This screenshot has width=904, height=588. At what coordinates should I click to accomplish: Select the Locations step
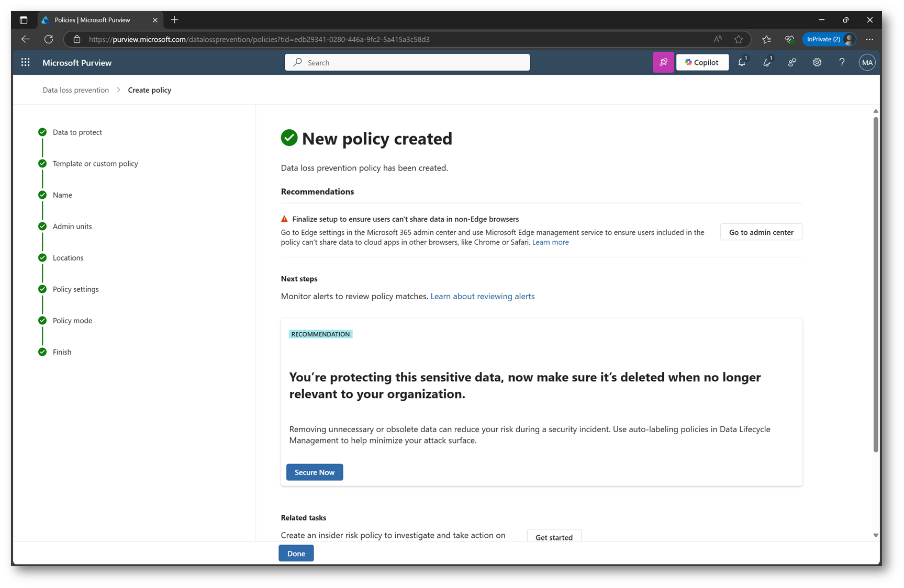[x=68, y=257]
